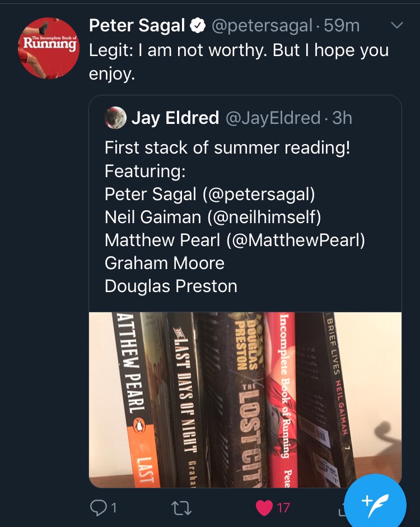The width and height of the screenshot is (420, 527).
Task: Tap the @MatthewPearl mention
Action: [296, 240]
